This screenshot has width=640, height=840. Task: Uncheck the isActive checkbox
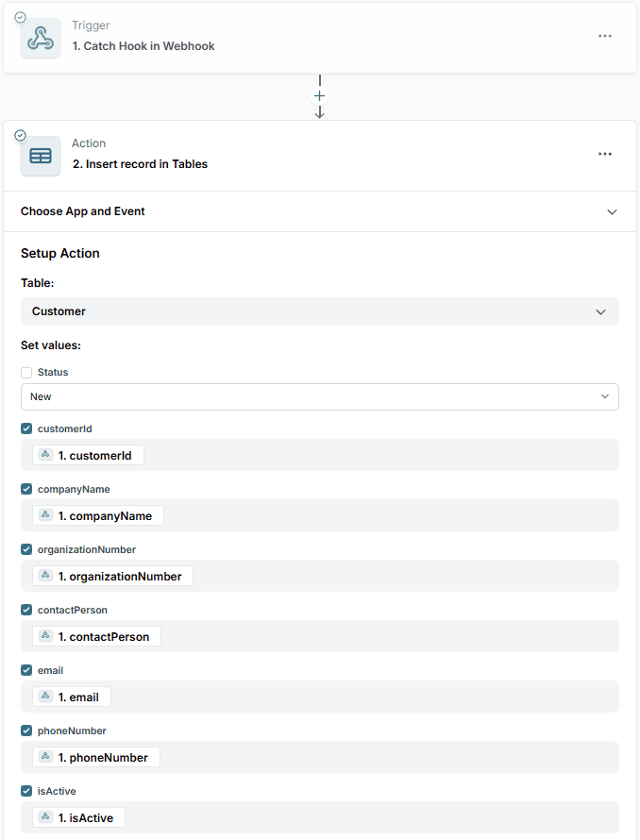(x=26, y=791)
